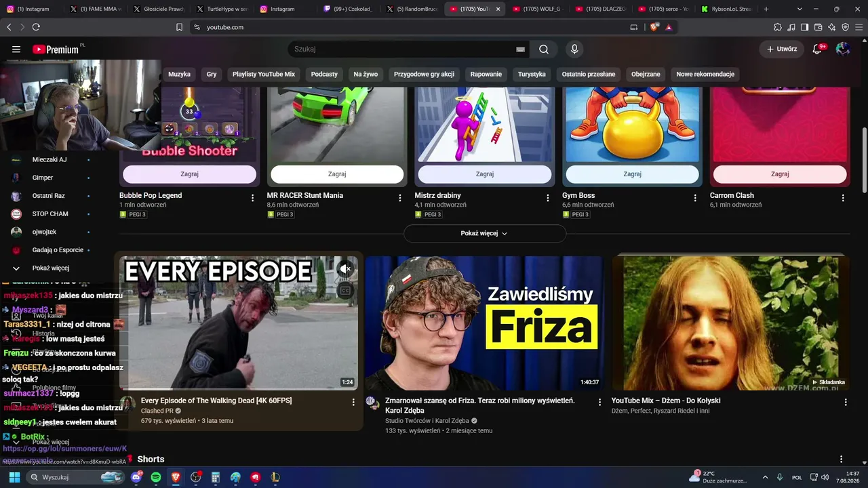Go back to the previous page

(9, 27)
